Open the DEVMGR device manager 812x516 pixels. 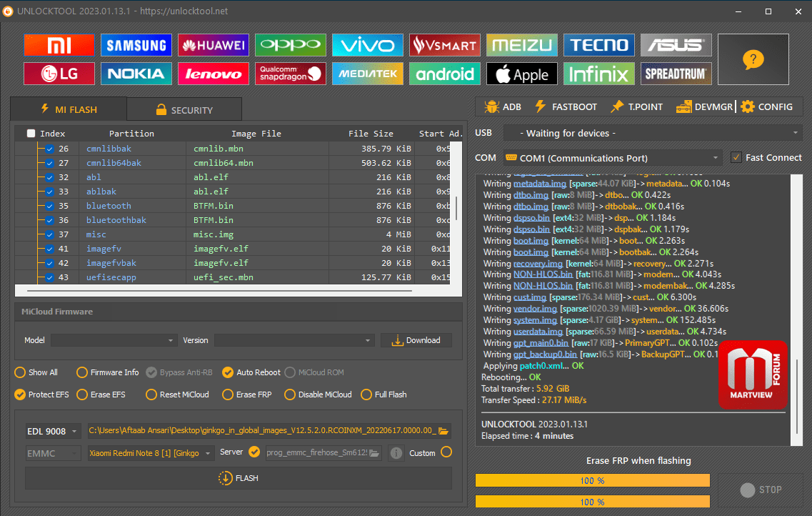[704, 106]
